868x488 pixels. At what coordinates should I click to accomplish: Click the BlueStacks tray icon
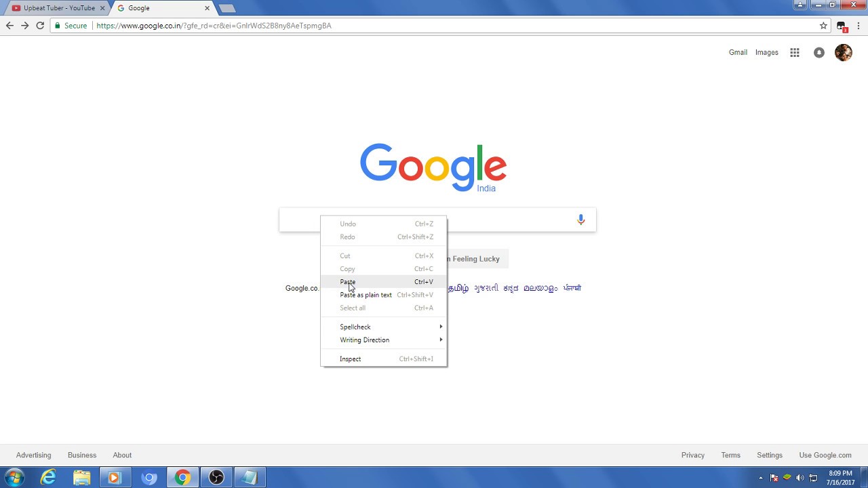tap(787, 478)
